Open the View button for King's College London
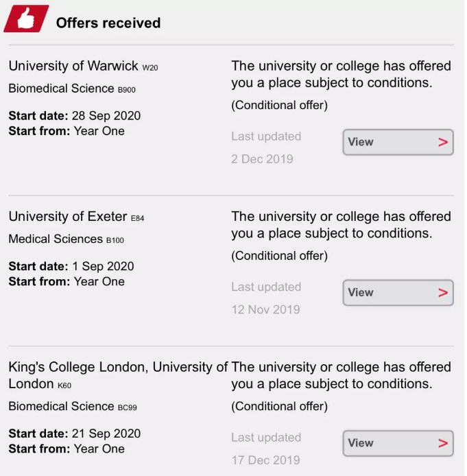 click(x=398, y=443)
